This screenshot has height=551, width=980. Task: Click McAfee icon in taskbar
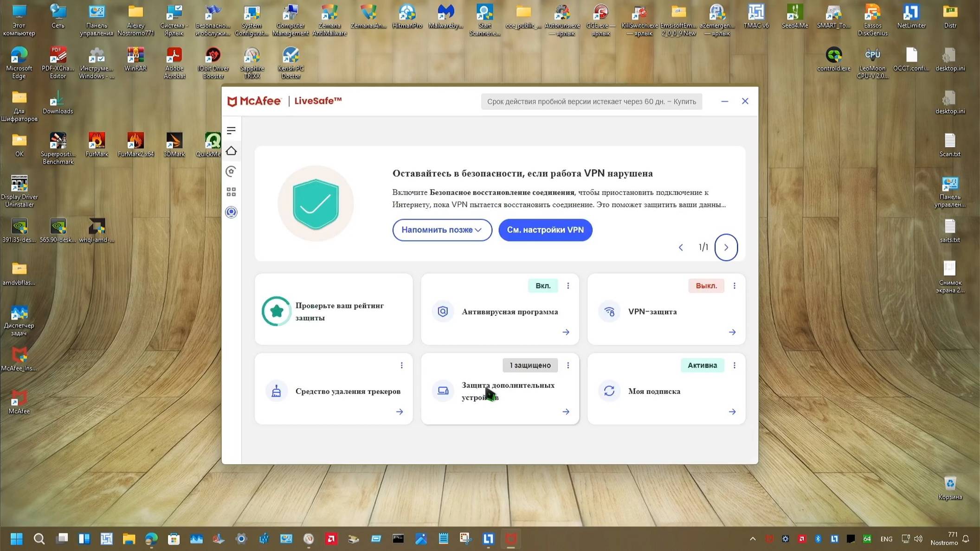[511, 538]
